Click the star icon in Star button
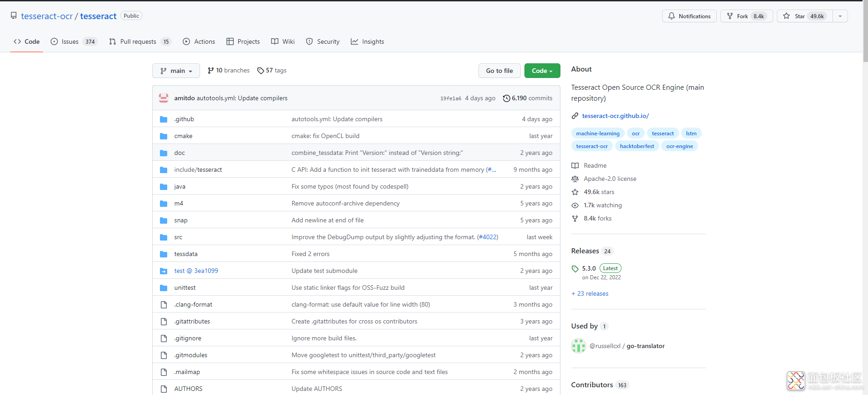 click(x=786, y=16)
